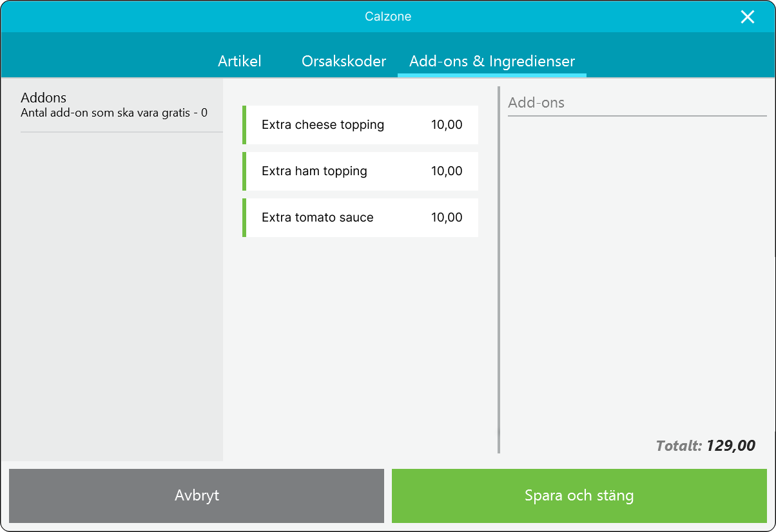
Task: Click the 10,00 price of Extra cheese topping
Action: pyautogui.click(x=447, y=125)
